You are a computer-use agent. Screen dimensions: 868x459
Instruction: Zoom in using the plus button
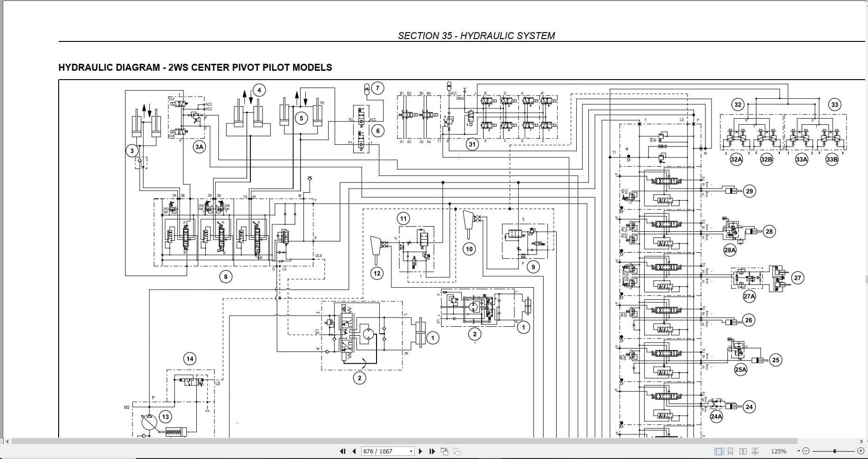pyautogui.click(x=861, y=451)
